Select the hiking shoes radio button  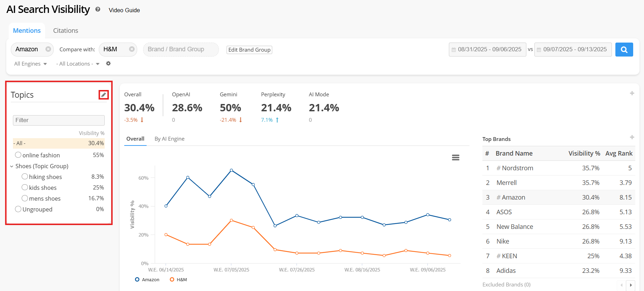[x=25, y=177]
